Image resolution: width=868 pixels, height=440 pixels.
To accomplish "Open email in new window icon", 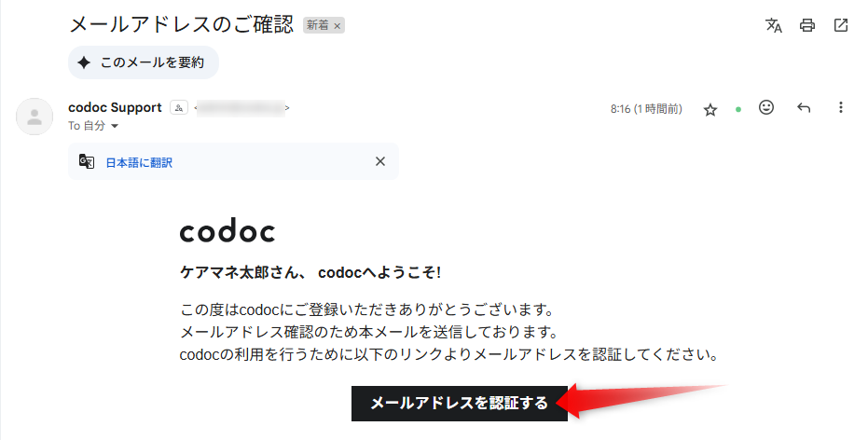I will click(x=840, y=25).
